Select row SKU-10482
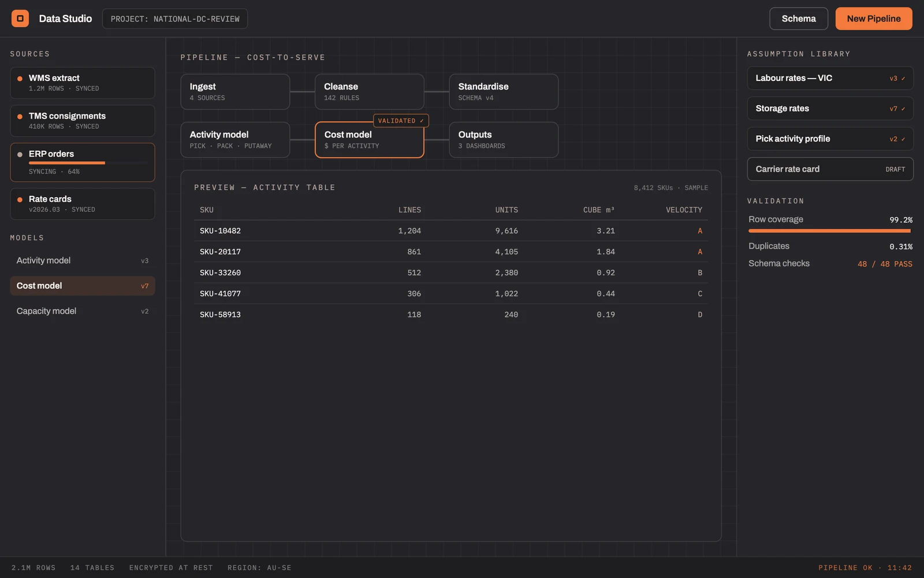The height and width of the screenshot is (578, 924). pyautogui.click(x=451, y=231)
